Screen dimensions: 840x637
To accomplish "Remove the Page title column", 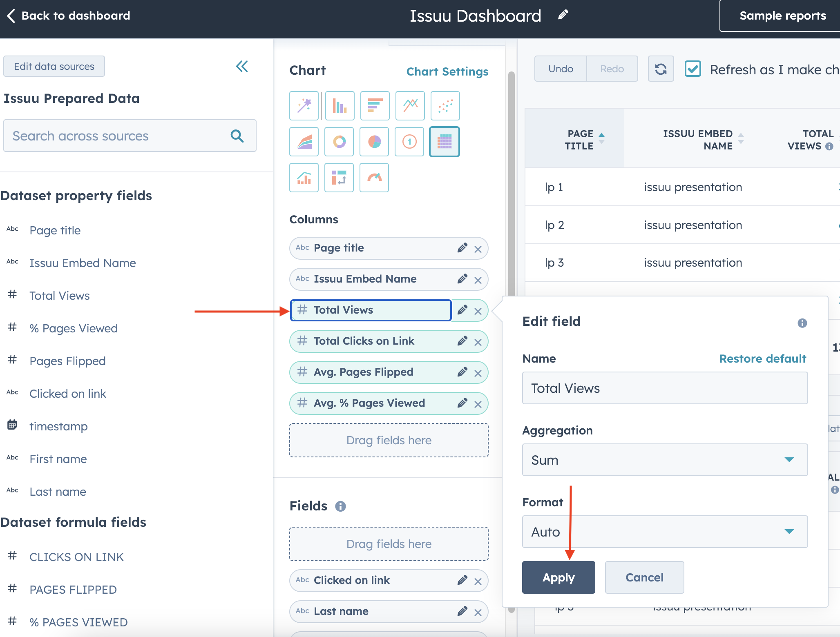I will 478,249.
